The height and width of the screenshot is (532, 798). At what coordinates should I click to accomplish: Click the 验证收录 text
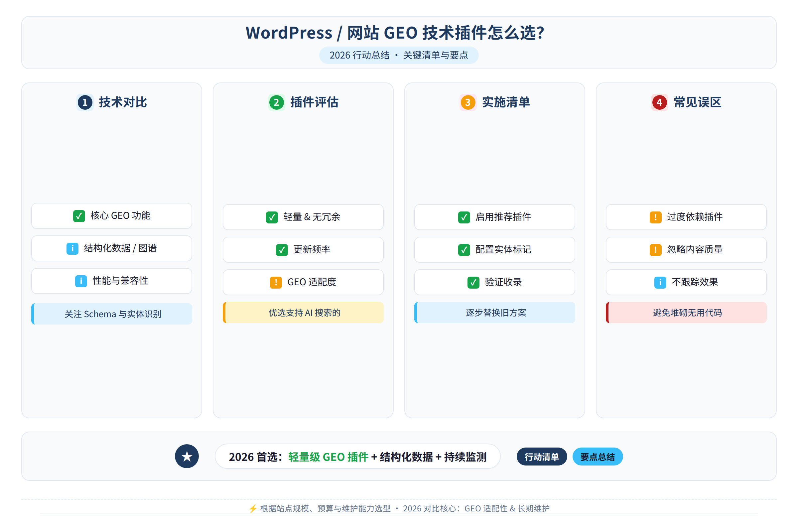[503, 282]
